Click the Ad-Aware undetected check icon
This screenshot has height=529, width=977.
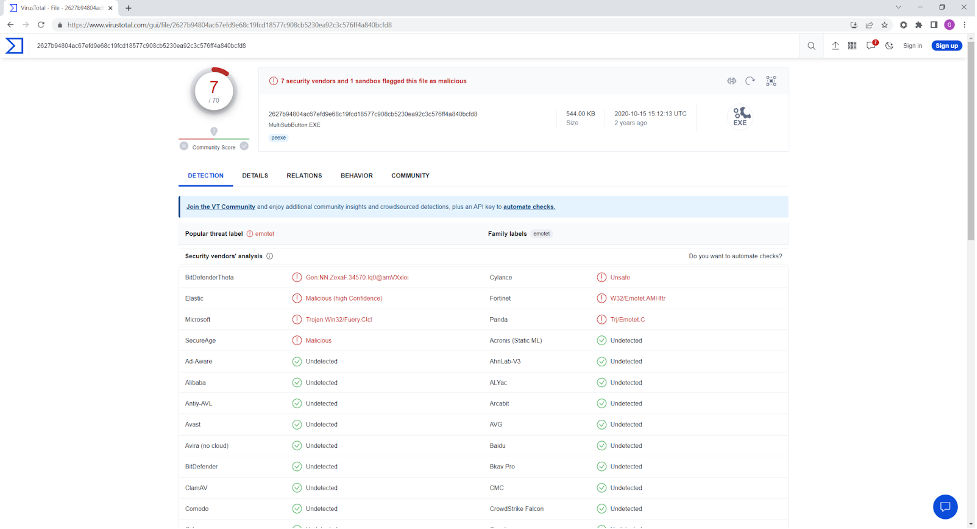(297, 361)
